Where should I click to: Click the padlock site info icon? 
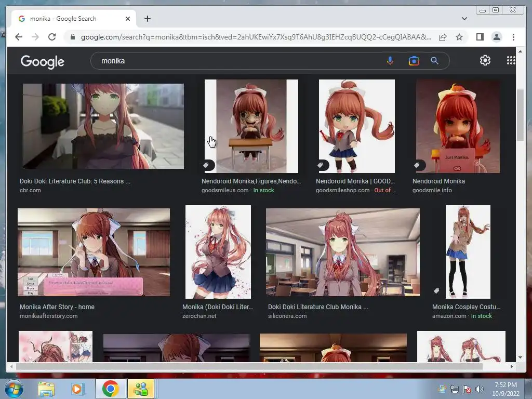tap(72, 37)
